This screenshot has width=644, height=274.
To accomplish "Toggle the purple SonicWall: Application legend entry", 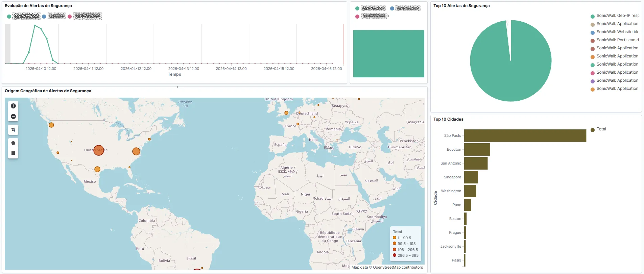I will (x=615, y=81).
